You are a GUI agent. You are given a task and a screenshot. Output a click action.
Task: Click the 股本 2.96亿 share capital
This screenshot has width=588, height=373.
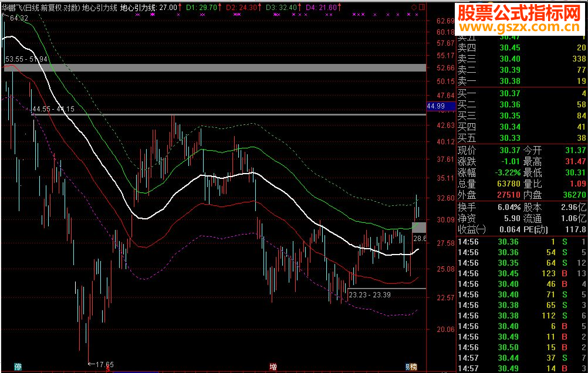(x=574, y=207)
